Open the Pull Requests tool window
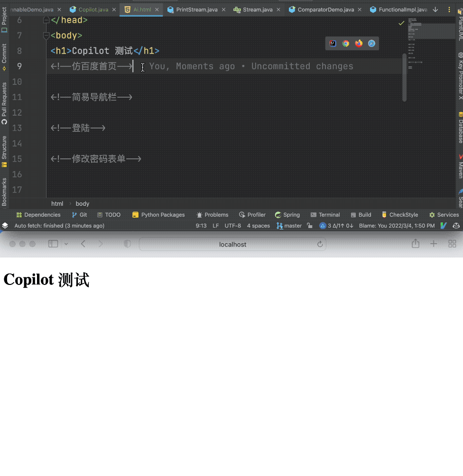Image resolution: width=463 pixels, height=476 pixels. (4, 103)
